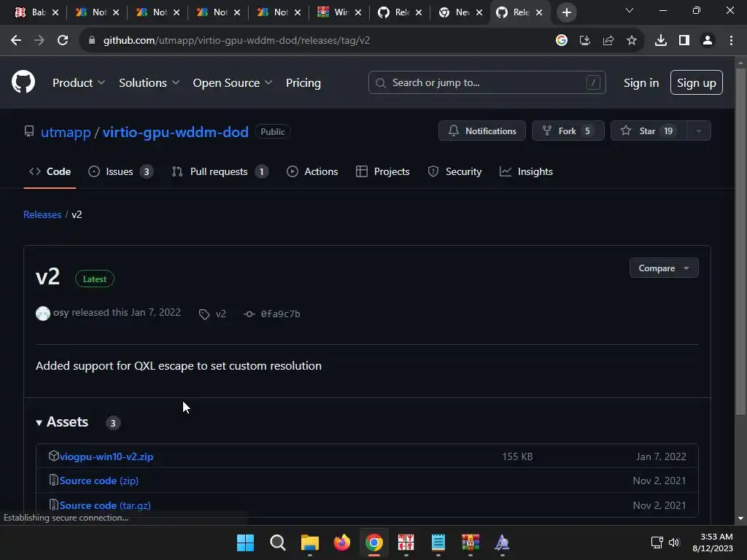Open Chrome three-dot menu
This screenshot has height=560, width=747.
(x=731, y=41)
